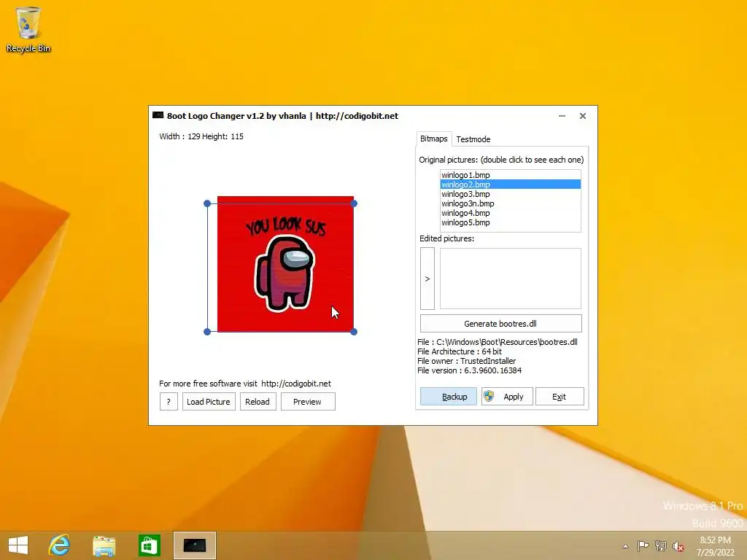Click the top-right crop handle
Screen dimensions: 747x560
coord(354,203)
